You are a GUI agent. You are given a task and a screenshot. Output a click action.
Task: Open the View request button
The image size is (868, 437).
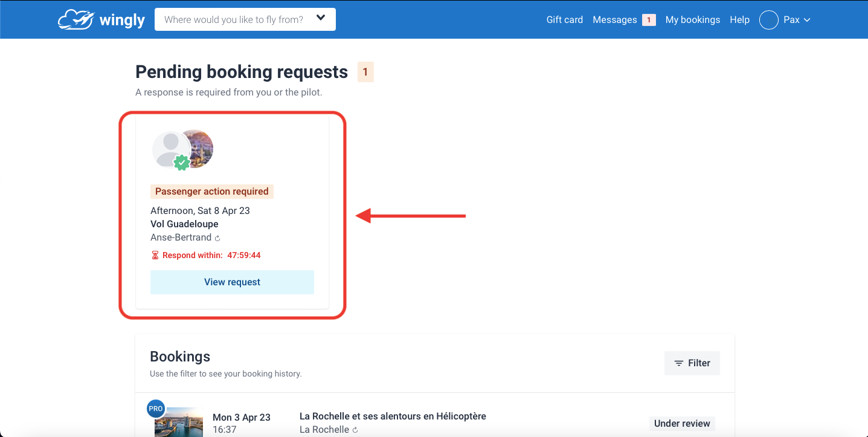coord(232,282)
